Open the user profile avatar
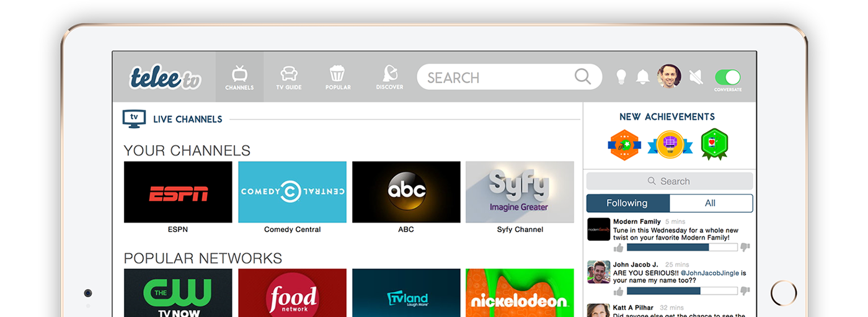 [x=669, y=76]
